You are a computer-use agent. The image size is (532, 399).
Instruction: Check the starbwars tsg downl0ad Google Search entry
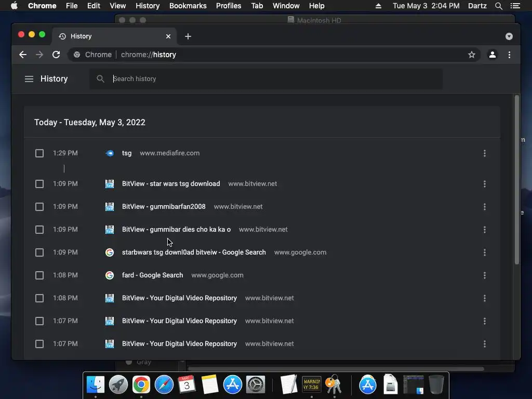tap(39, 252)
